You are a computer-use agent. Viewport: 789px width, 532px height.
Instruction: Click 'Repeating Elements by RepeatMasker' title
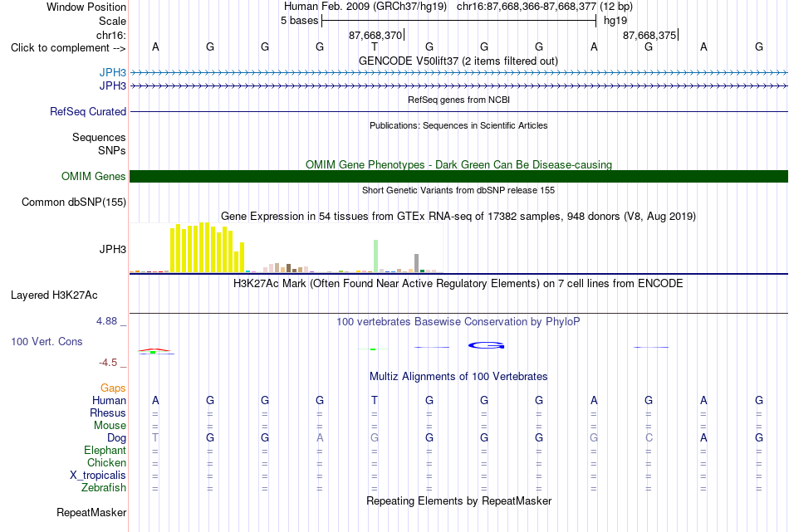pyautogui.click(x=459, y=500)
